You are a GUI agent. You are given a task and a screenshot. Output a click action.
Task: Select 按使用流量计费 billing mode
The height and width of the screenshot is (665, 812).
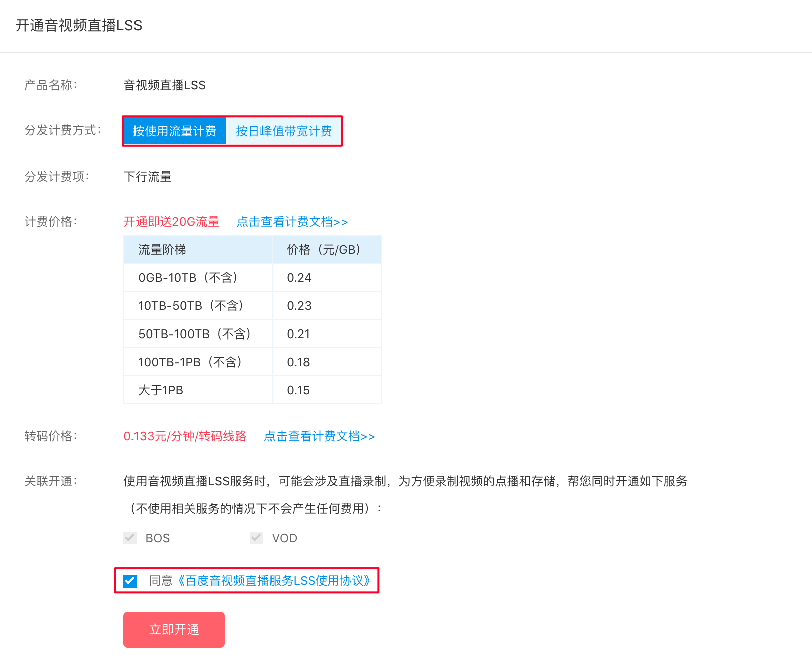click(x=175, y=131)
